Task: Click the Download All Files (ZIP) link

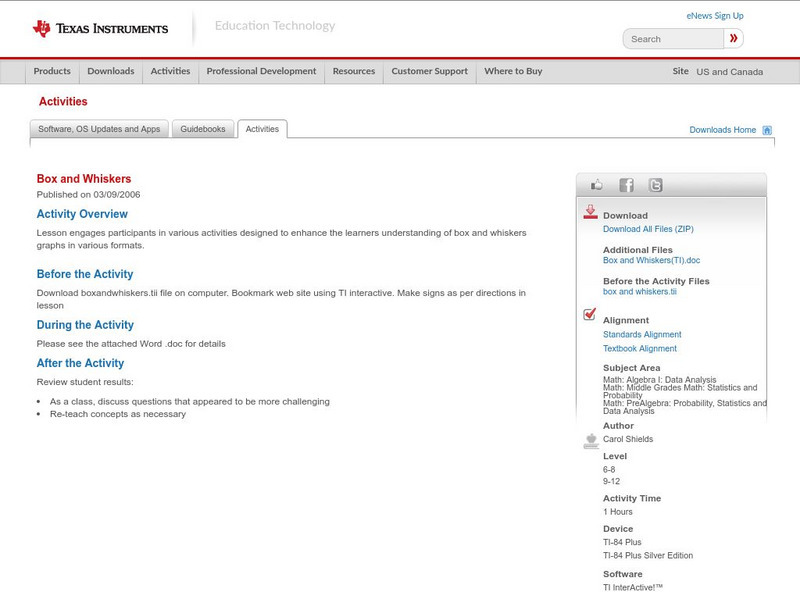Action: [648, 229]
